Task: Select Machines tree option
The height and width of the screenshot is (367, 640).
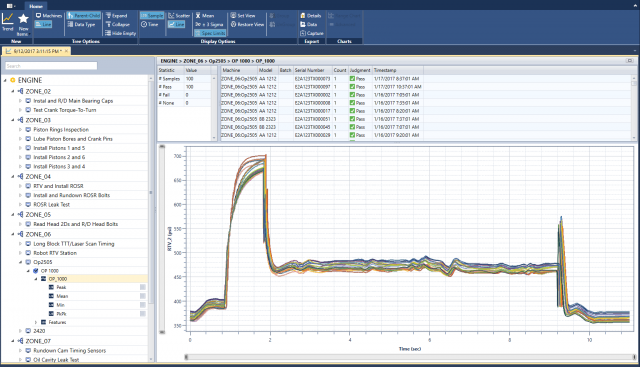Action: click(49, 16)
